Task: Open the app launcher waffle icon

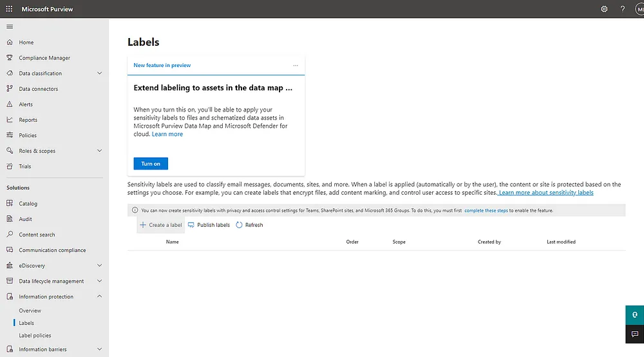Action: tap(9, 8)
